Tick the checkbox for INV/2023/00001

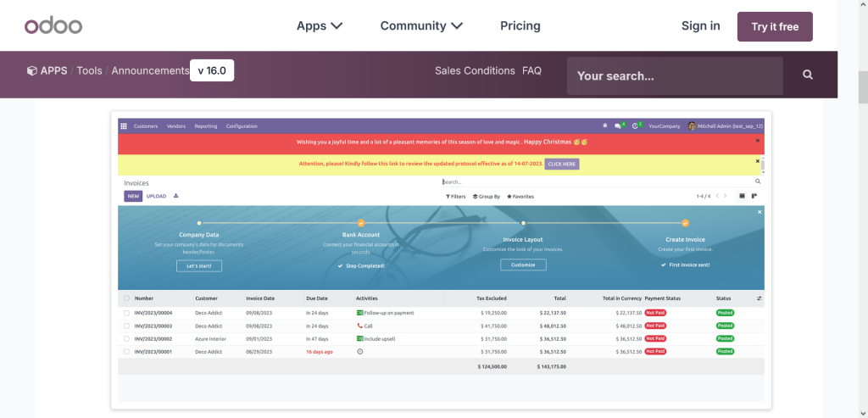click(127, 352)
